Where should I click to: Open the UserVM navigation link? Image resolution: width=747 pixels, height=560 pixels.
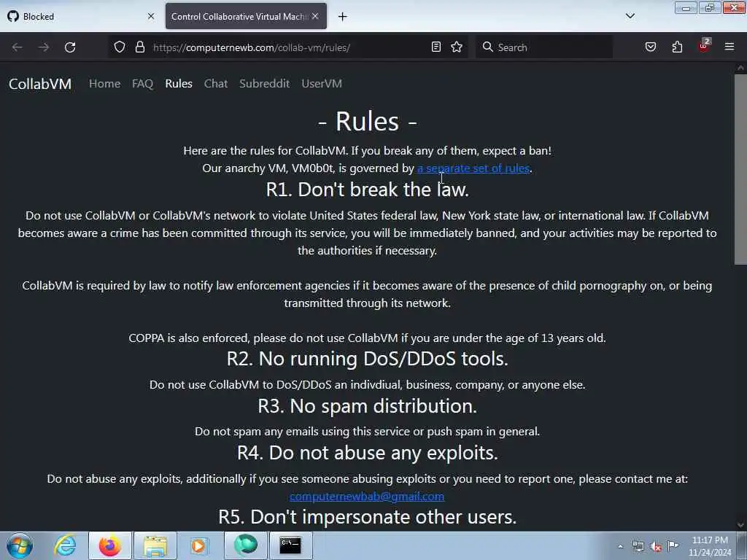click(322, 84)
